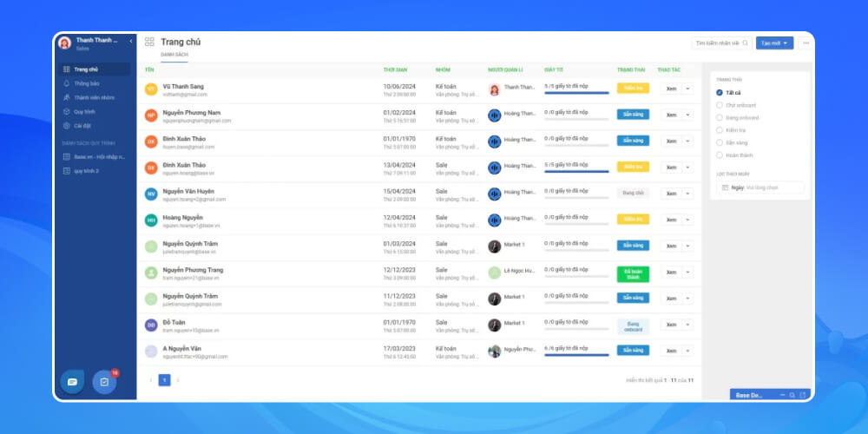Open Base.vn - Hội nhập process in sidebar
Screen dimensions: 868x434
coord(95,156)
